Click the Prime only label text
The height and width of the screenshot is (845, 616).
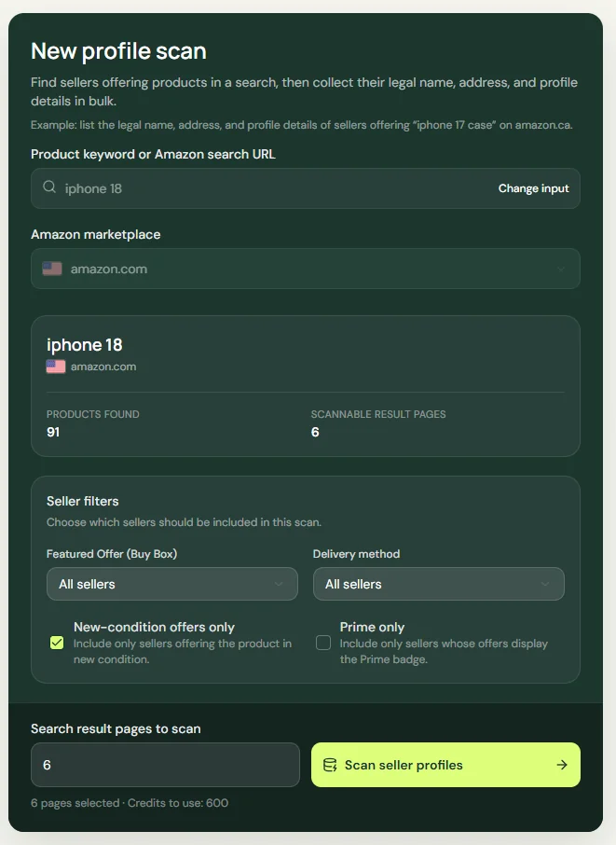(x=372, y=627)
